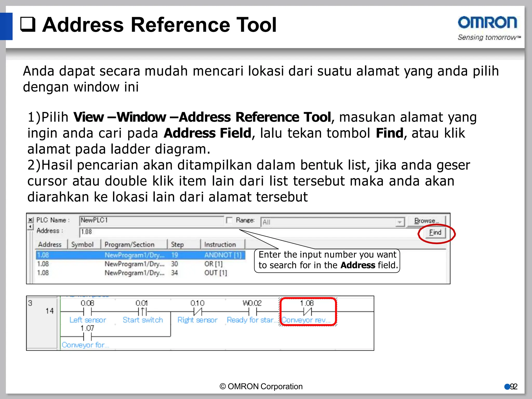Click the Right sensor label

197,320
